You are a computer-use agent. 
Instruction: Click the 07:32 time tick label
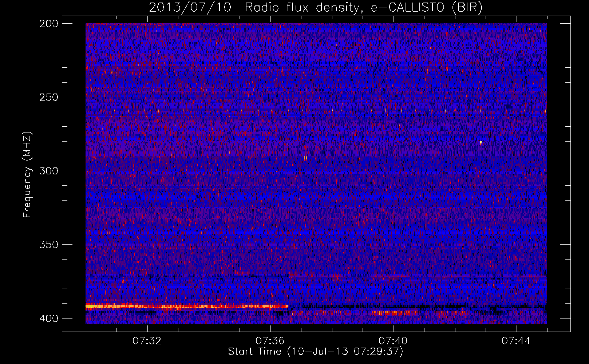pos(147,341)
